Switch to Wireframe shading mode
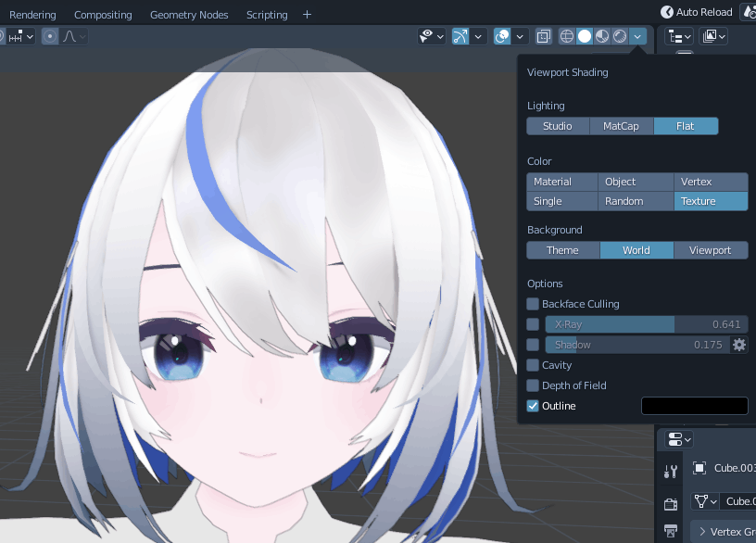The height and width of the screenshot is (543, 756). pyautogui.click(x=567, y=36)
